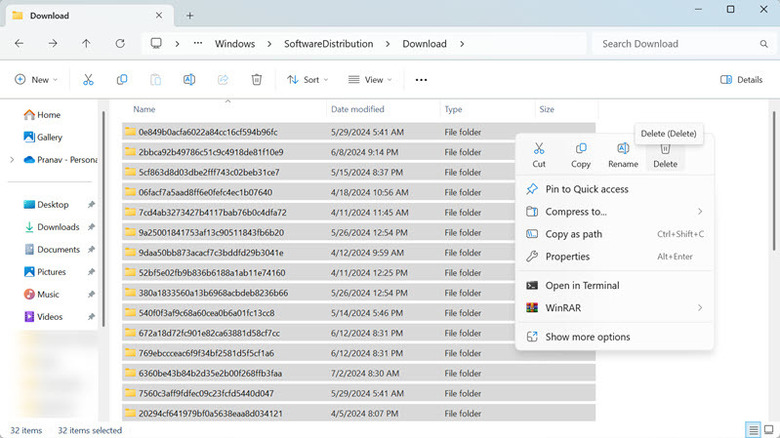780x438 pixels.
Task: Click the Refresh button in navigation bar
Action: (120, 44)
